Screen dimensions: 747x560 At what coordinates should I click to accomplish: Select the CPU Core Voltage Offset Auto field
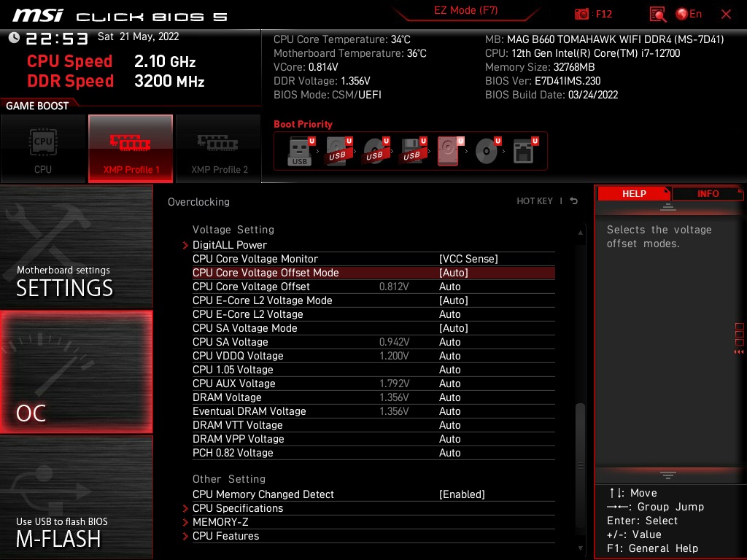click(449, 287)
